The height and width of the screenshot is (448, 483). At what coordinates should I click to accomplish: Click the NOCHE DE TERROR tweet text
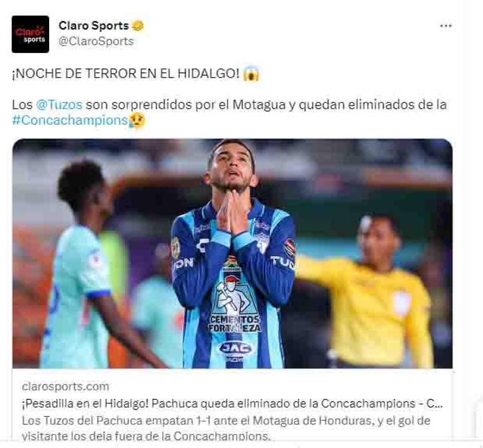coord(126,74)
